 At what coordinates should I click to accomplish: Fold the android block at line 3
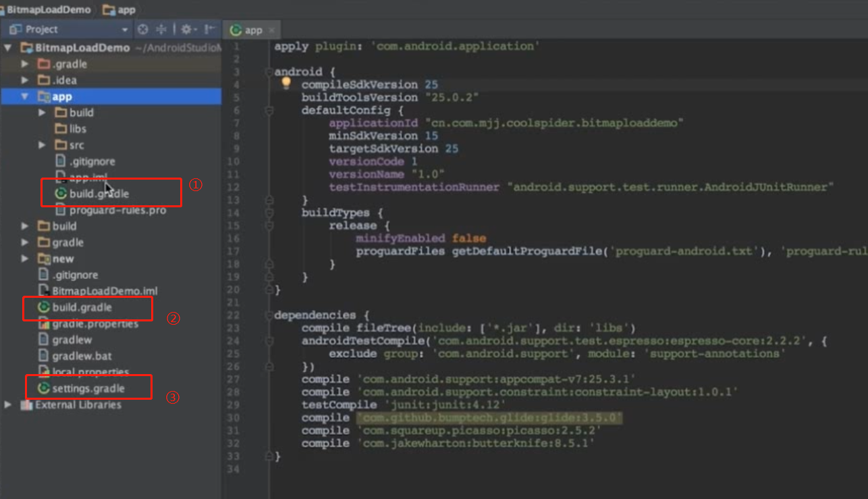[269, 72]
